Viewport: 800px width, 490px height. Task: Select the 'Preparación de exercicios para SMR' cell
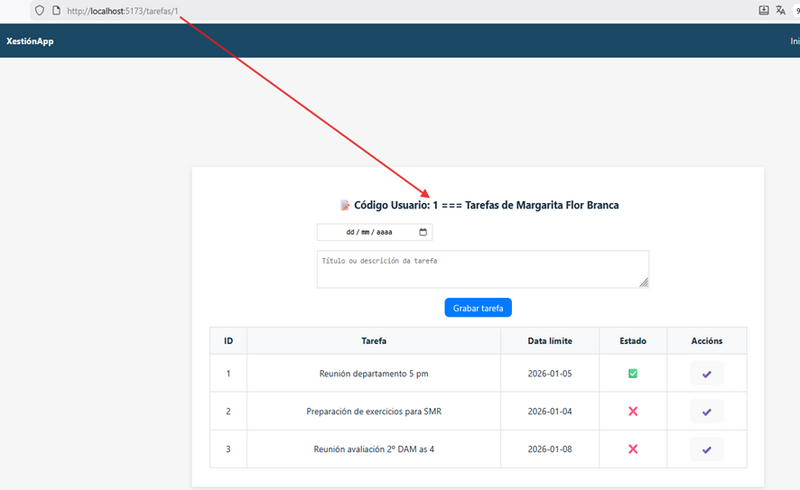click(x=373, y=411)
